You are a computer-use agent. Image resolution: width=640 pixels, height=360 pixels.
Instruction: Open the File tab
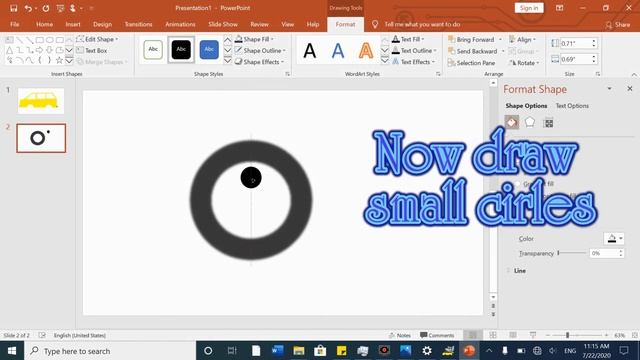pyautogui.click(x=15, y=24)
